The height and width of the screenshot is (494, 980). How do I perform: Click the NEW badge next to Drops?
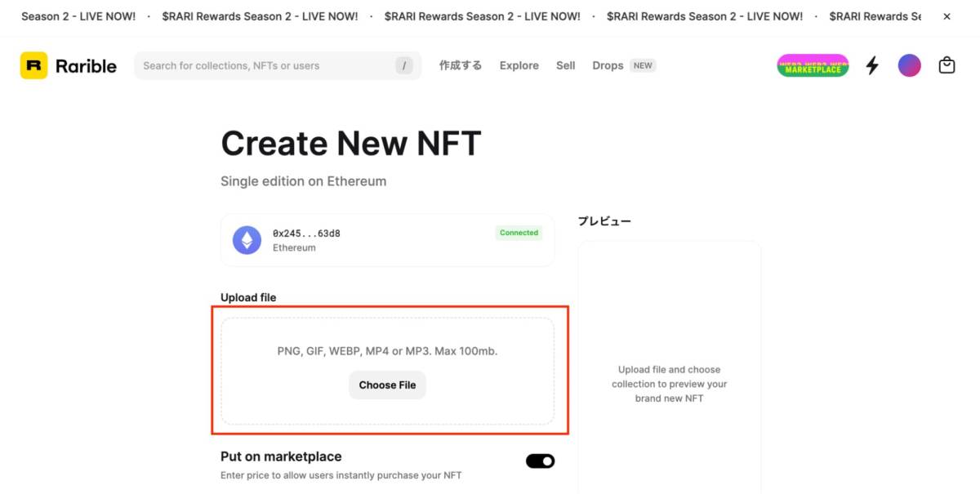(644, 65)
